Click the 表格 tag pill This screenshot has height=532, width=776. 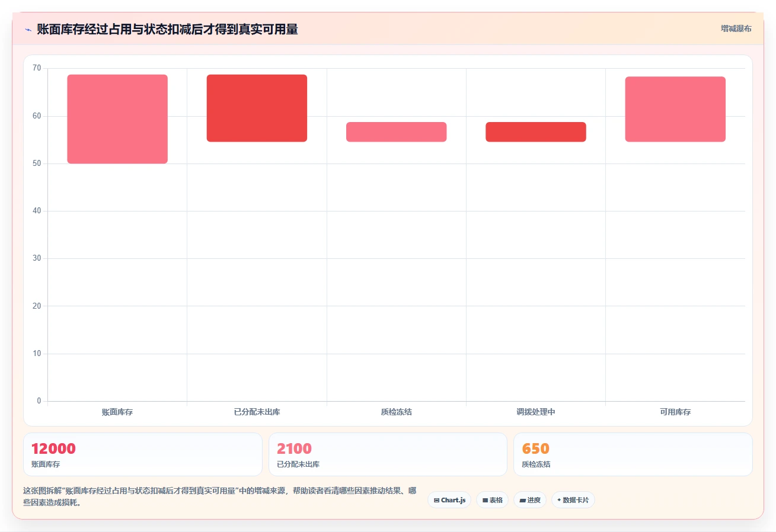(492, 500)
